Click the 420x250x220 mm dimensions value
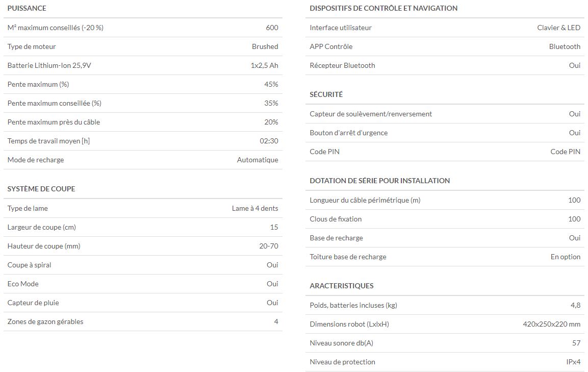The width and height of the screenshot is (588, 372). tap(551, 325)
